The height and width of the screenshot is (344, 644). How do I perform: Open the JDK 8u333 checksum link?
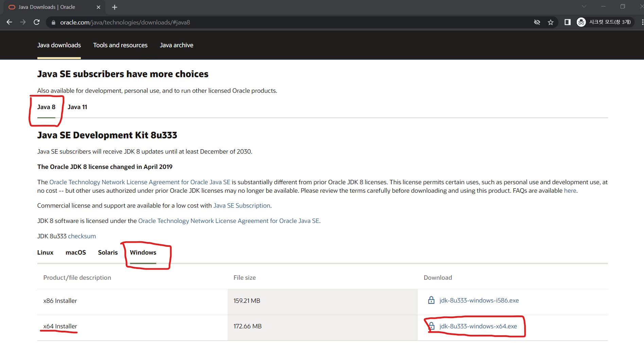point(82,236)
